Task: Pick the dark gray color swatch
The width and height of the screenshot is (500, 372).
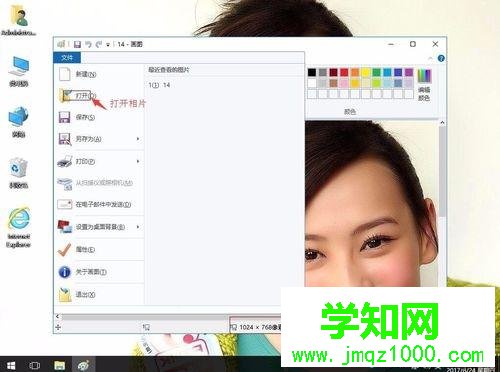Action: pyautogui.click(x=323, y=72)
